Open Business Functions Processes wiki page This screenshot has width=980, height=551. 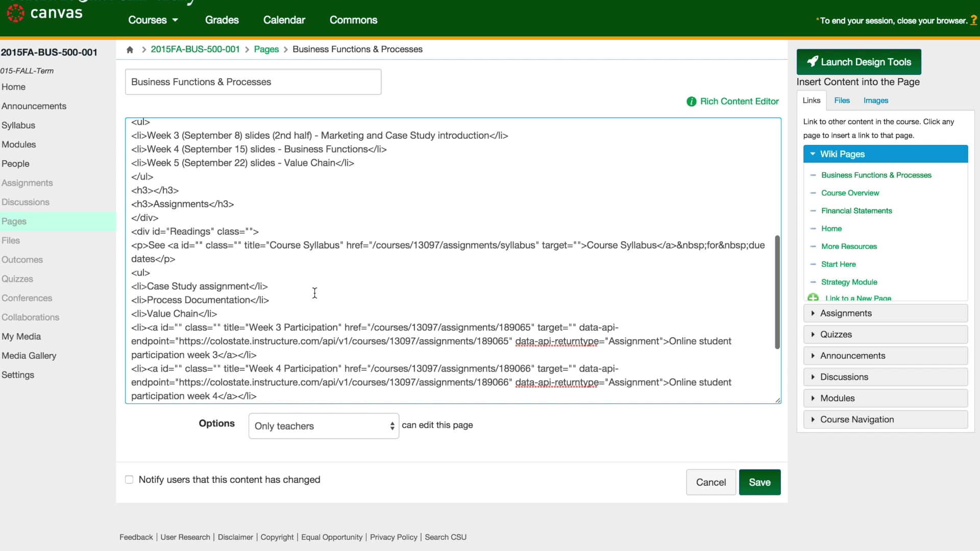pyautogui.click(x=876, y=175)
